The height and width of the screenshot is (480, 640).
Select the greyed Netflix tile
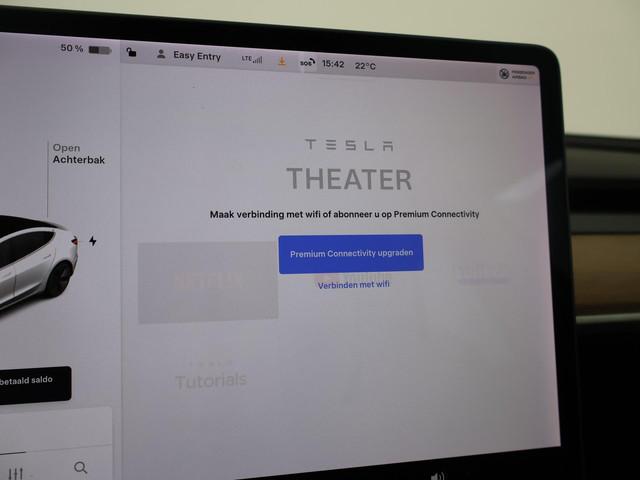click(208, 282)
